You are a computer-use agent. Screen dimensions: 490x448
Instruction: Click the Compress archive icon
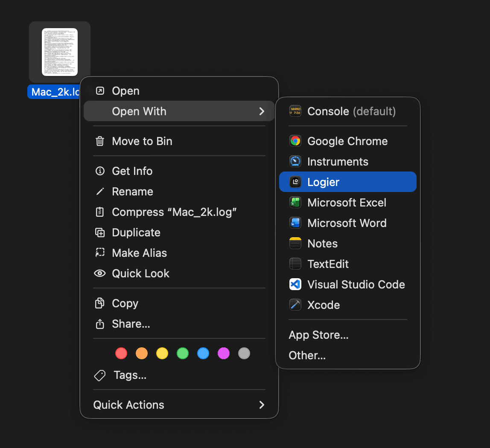[x=100, y=212]
